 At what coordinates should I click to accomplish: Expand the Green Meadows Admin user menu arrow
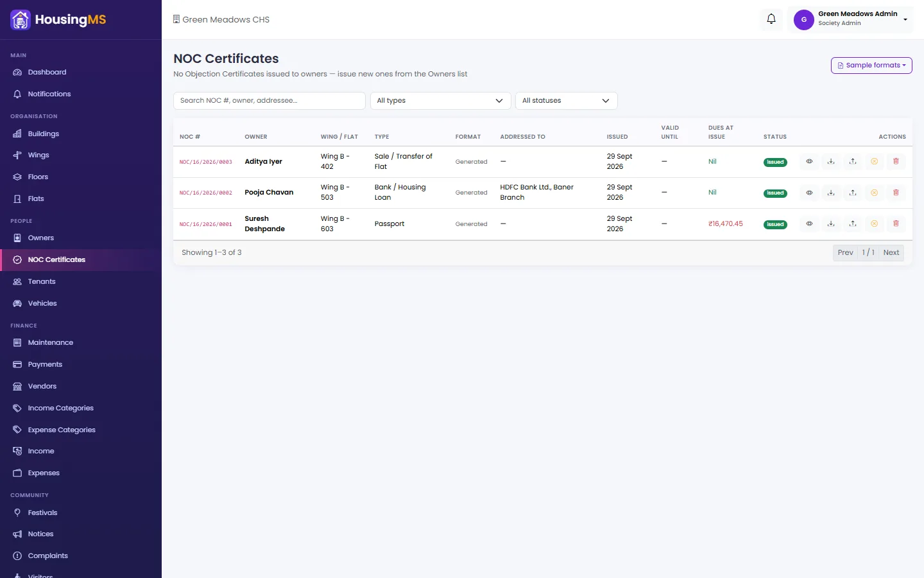point(905,20)
